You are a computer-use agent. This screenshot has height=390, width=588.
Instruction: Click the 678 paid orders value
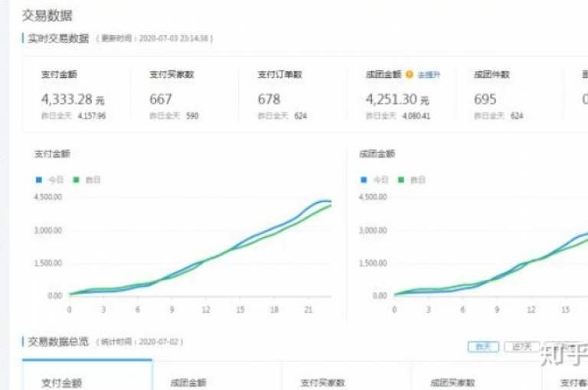(x=269, y=99)
